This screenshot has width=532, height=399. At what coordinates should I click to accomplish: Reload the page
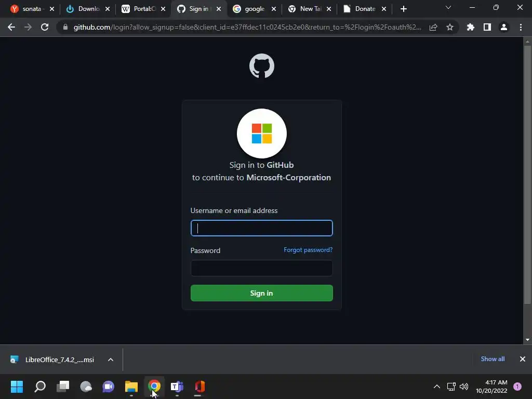point(45,27)
